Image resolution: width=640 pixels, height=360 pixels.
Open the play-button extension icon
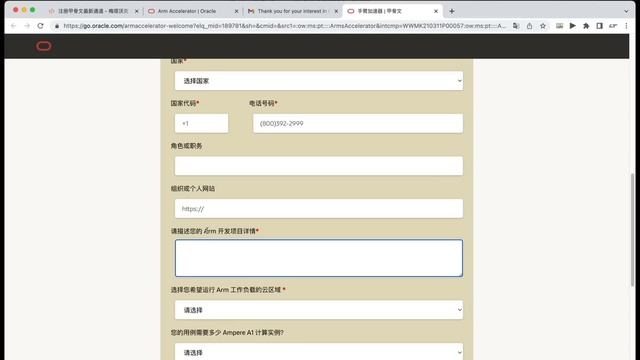point(573,26)
